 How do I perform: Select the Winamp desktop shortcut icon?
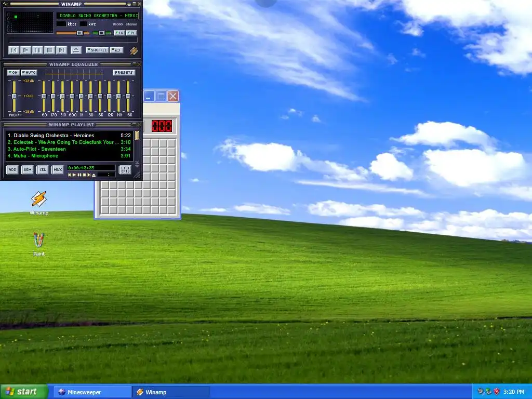click(x=38, y=203)
